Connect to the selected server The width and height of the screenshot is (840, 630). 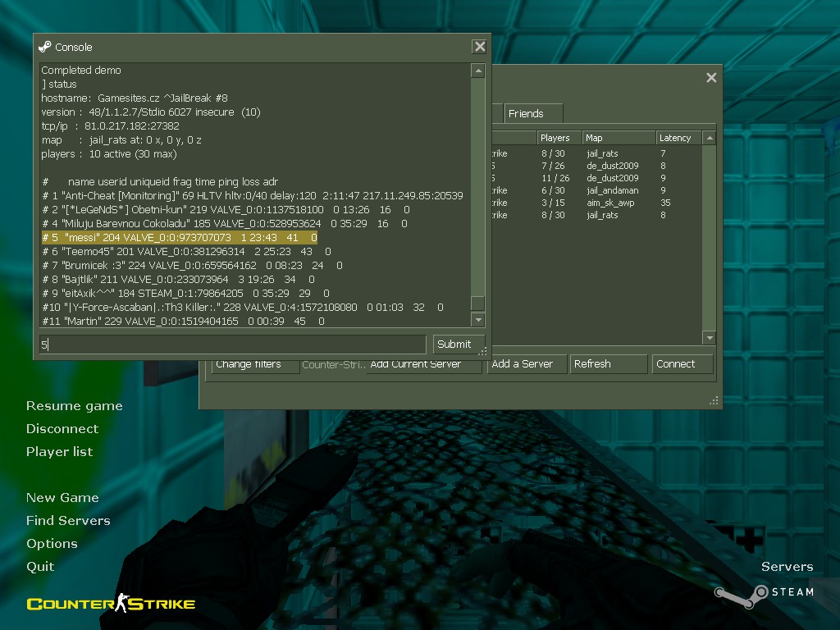click(682, 364)
